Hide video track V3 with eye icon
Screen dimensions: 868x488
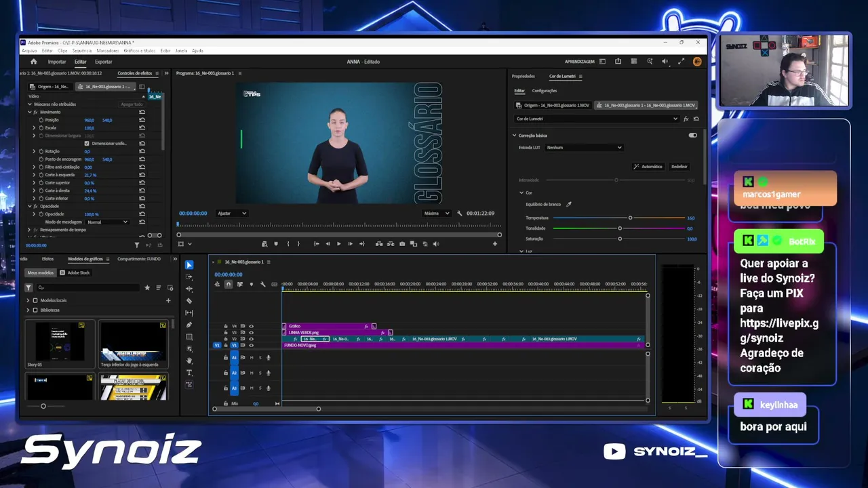point(251,333)
